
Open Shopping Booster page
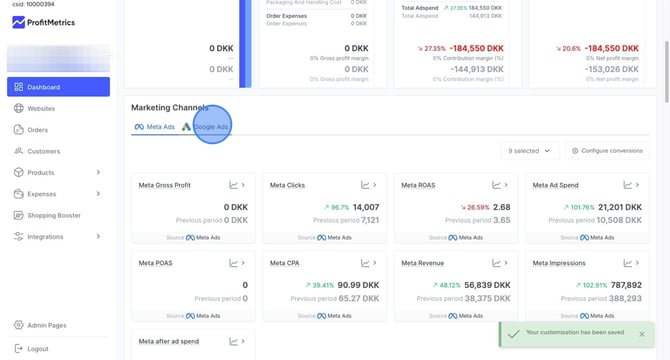[54, 215]
